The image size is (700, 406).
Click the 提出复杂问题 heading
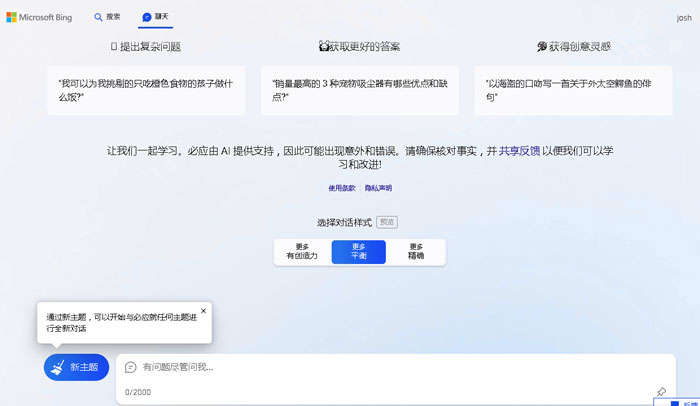point(146,46)
